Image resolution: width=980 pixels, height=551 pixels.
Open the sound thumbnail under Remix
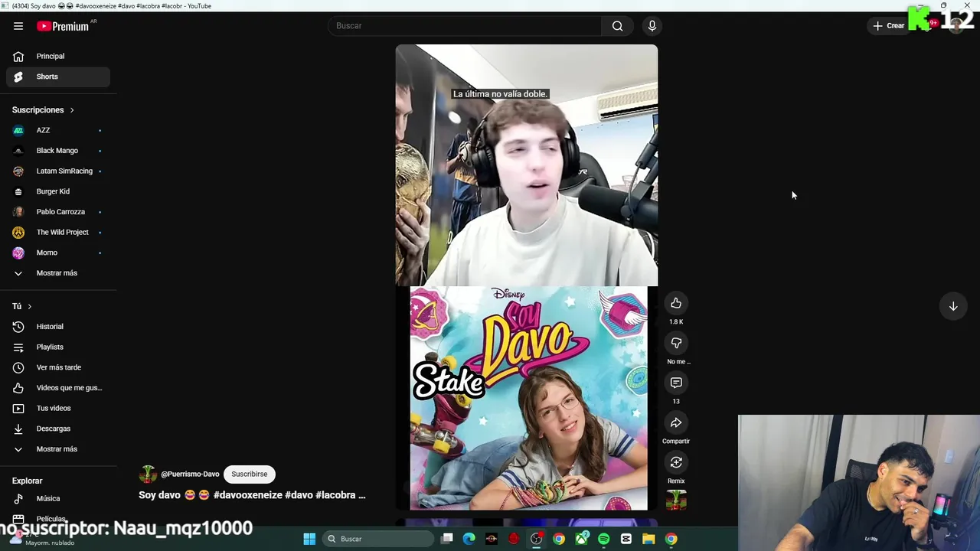[x=676, y=500]
